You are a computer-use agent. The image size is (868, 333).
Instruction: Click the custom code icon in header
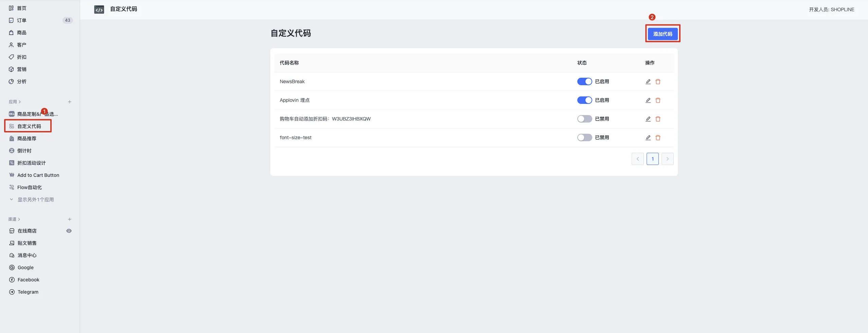point(99,10)
